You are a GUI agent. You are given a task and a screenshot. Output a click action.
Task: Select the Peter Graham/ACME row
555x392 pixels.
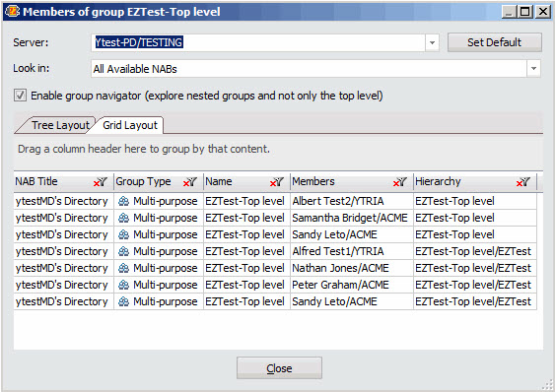pyautogui.click(x=275, y=285)
